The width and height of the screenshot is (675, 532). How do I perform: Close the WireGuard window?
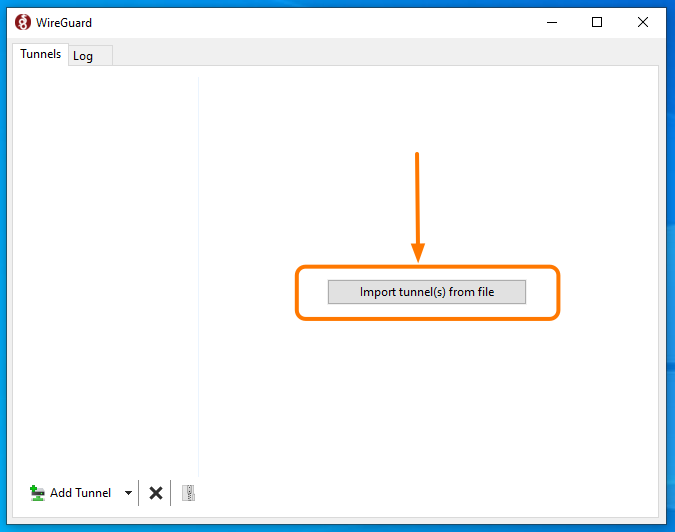pos(642,22)
